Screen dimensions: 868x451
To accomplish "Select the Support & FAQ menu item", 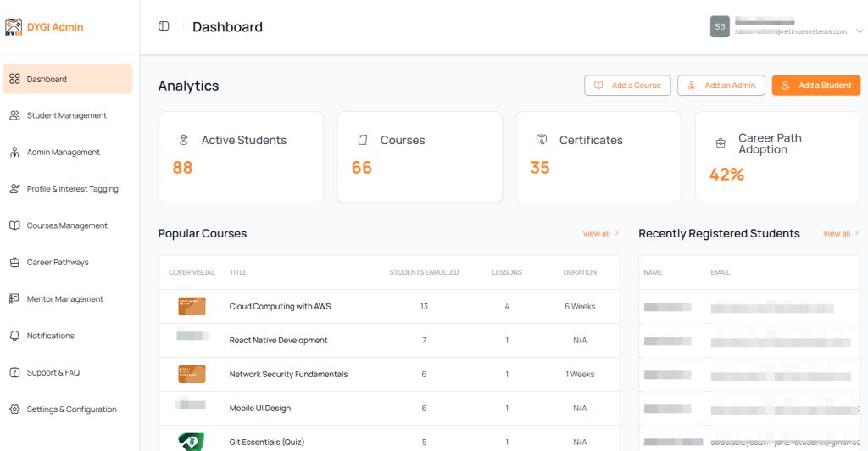I will click(x=53, y=373).
